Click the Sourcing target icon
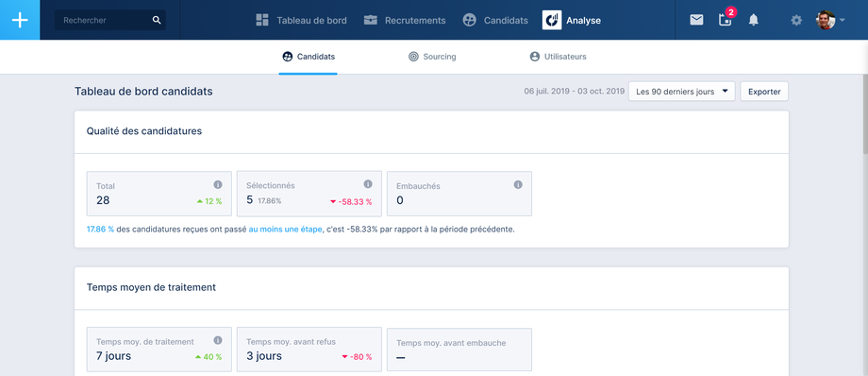Viewport: 868px width, 376px height. pyautogui.click(x=413, y=57)
